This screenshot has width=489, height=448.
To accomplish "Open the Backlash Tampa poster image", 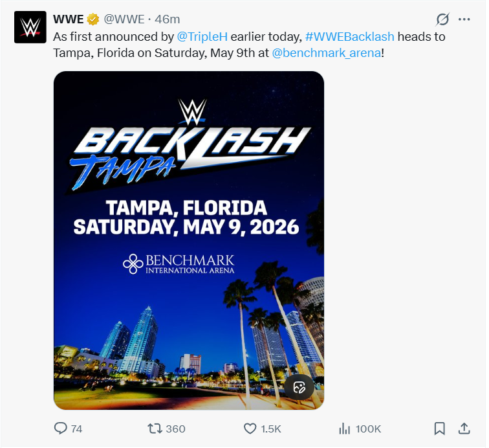I will pos(188,240).
